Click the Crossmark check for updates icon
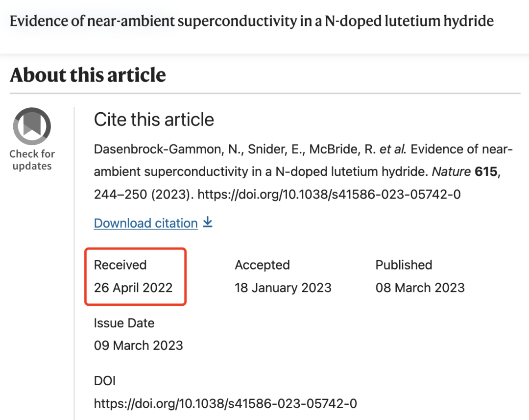 tap(32, 126)
